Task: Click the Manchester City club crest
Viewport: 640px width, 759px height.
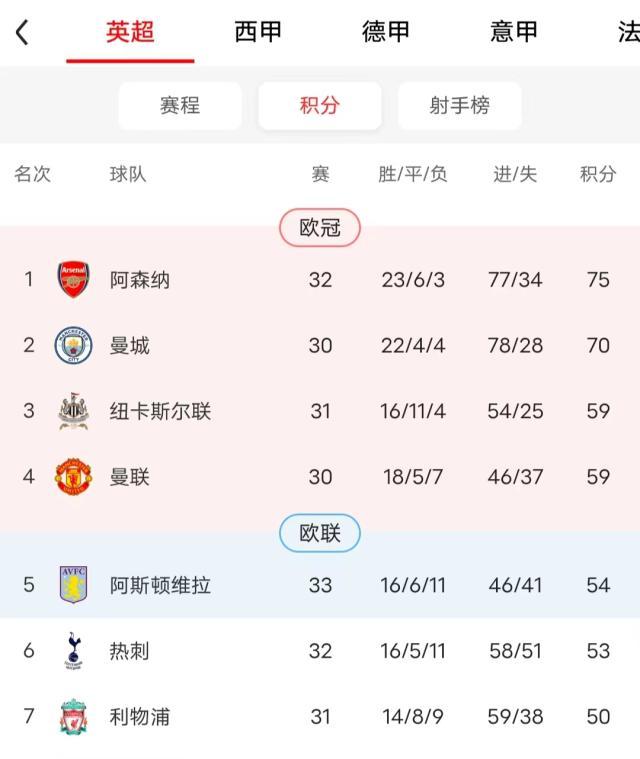Action: point(73,346)
